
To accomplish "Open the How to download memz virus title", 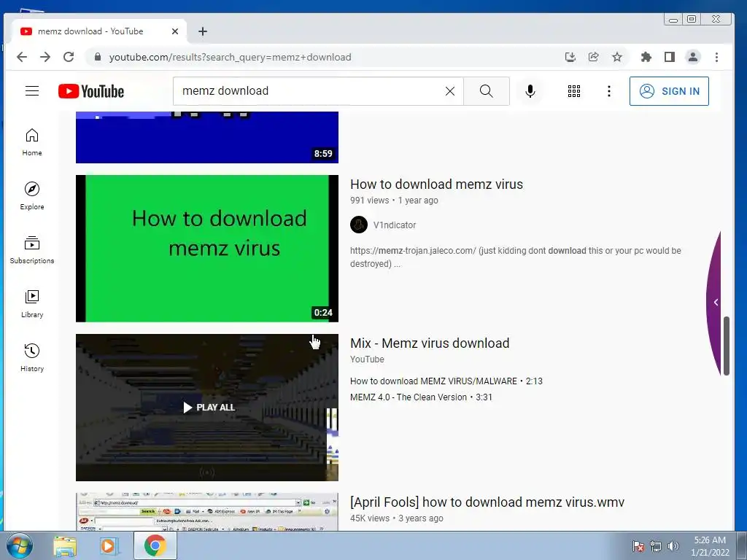I will [x=436, y=184].
